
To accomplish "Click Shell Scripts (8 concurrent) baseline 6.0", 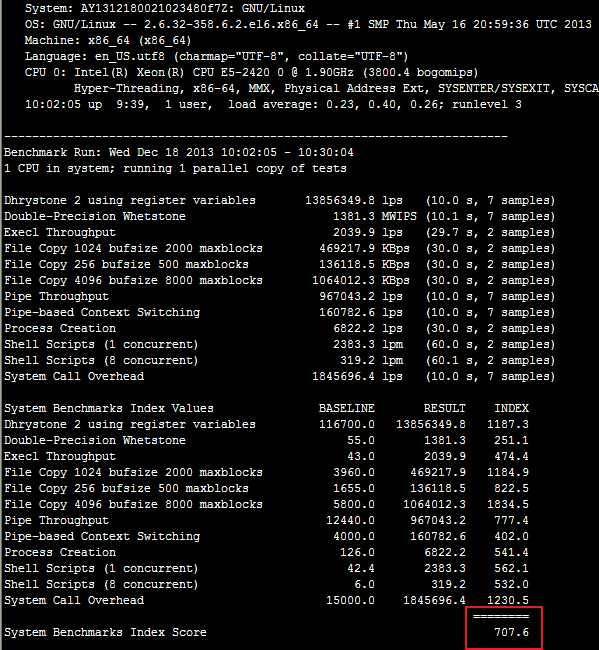I will pos(364,585).
